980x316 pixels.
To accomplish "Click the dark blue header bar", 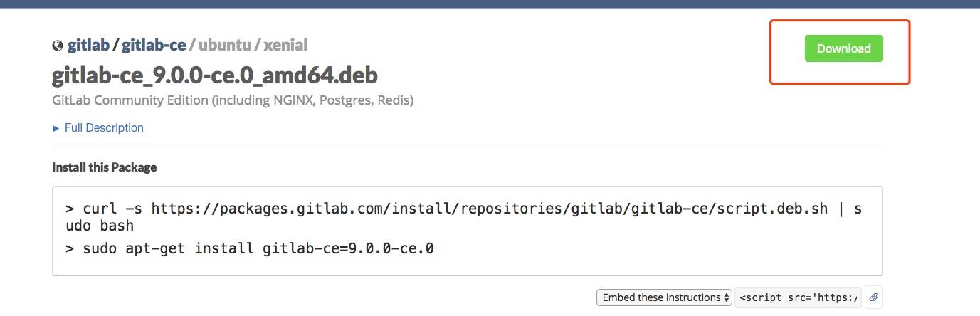I will pyautogui.click(x=490, y=4).
